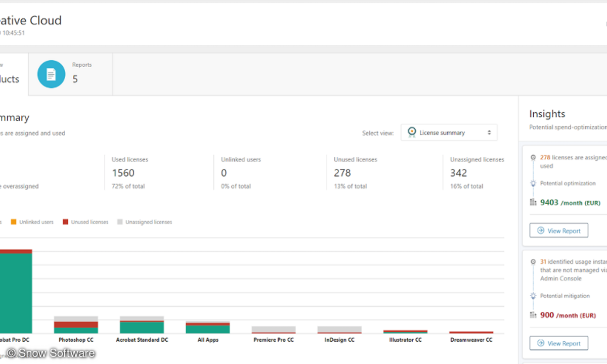Click the Acrobat Standard DC bar
Viewport: 607px width, 364px height.
[142, 325]
